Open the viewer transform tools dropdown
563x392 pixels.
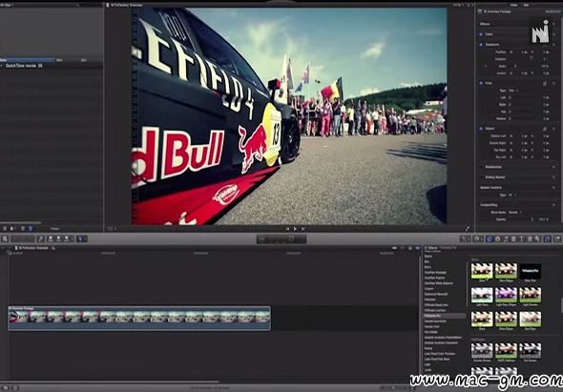click(x=112, y=229)
